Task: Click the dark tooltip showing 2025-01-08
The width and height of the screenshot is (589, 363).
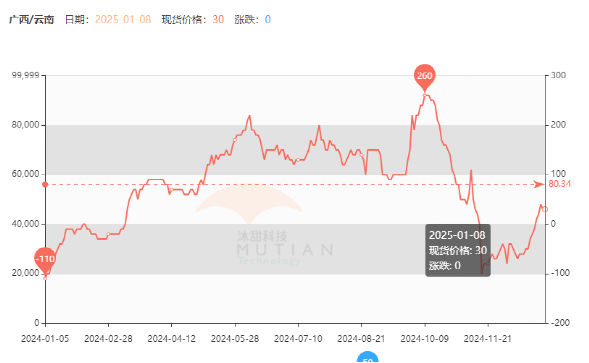Action: [458, 250]
